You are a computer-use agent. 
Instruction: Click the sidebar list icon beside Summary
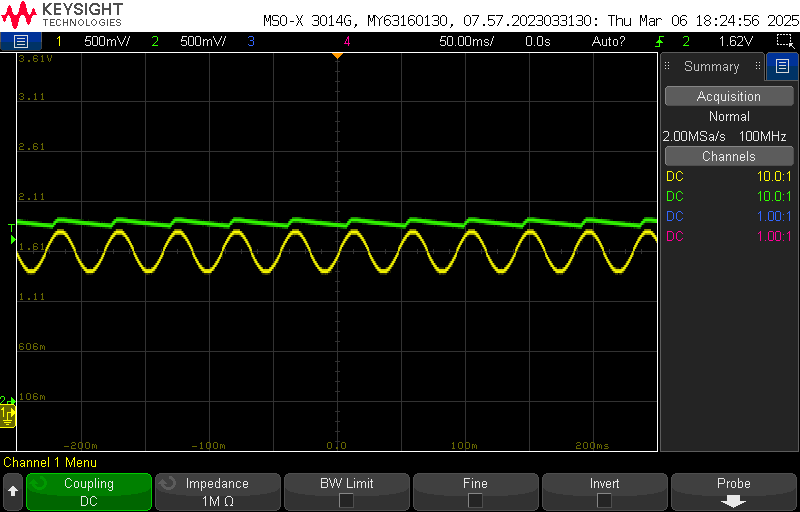point(782,67)
